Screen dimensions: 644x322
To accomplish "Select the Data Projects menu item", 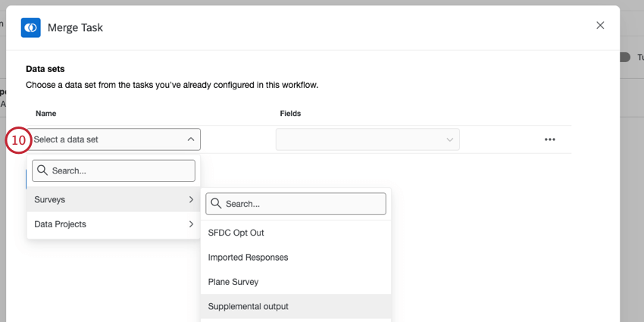I will [x=61, y=224].
